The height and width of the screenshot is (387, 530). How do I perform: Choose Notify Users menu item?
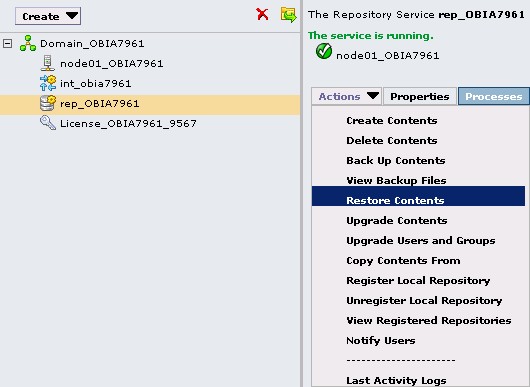pyautogui.click(x=381, y=340)
